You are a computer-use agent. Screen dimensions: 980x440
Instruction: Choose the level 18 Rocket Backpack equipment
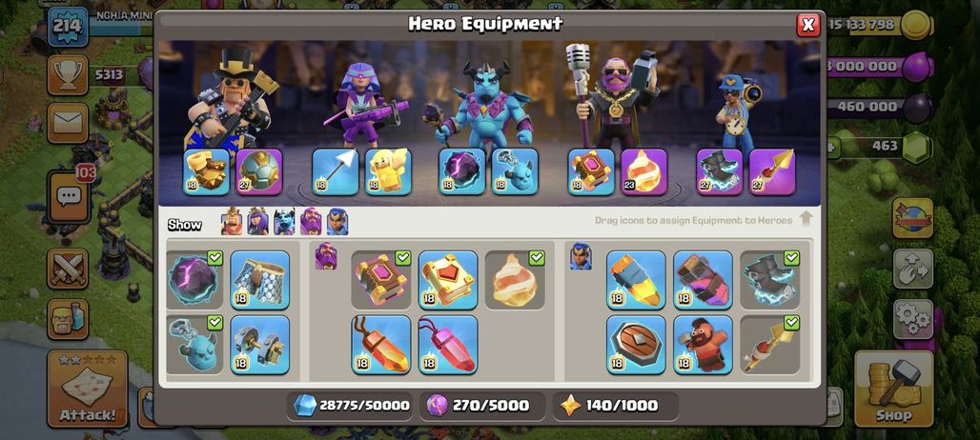tap(636, 280)
